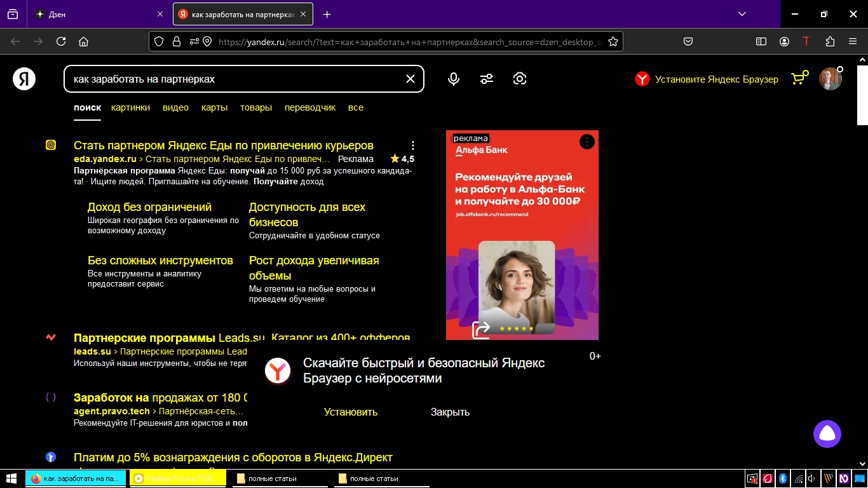
Task: Click 'Закрыть' in browser promo popup
Action: pos(450,412)
